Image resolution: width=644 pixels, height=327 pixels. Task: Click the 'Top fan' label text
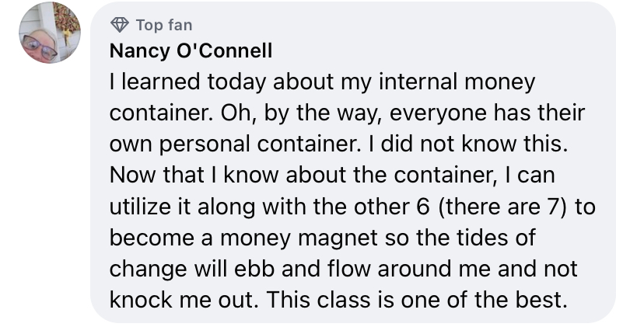(163, 25)
